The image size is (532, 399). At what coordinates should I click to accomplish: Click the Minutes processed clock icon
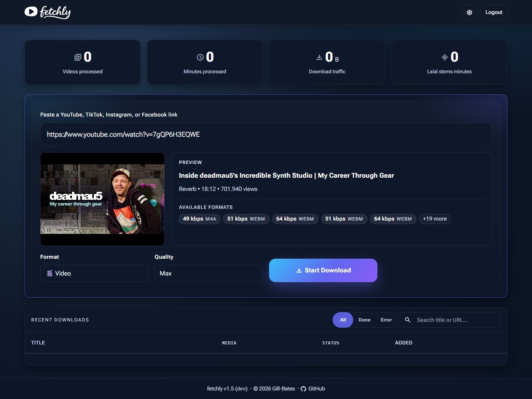pos(200,57)
